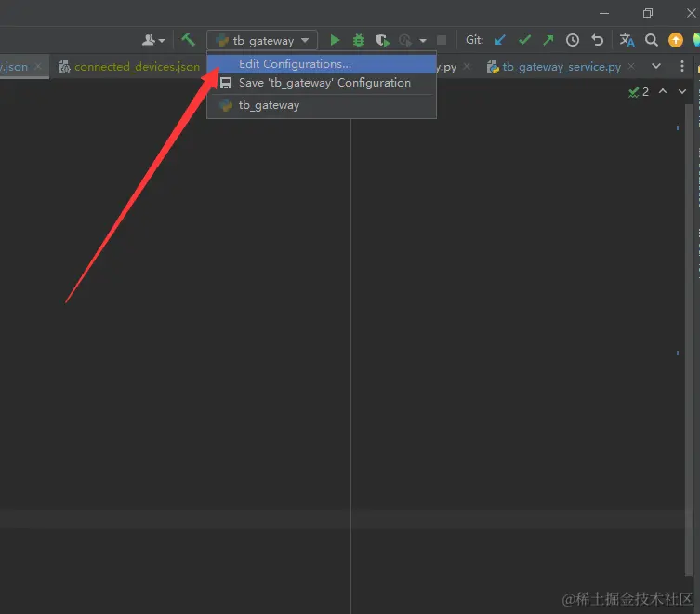Show Git history clock icon
Screen dimensions: 700x614
[573, 40]
